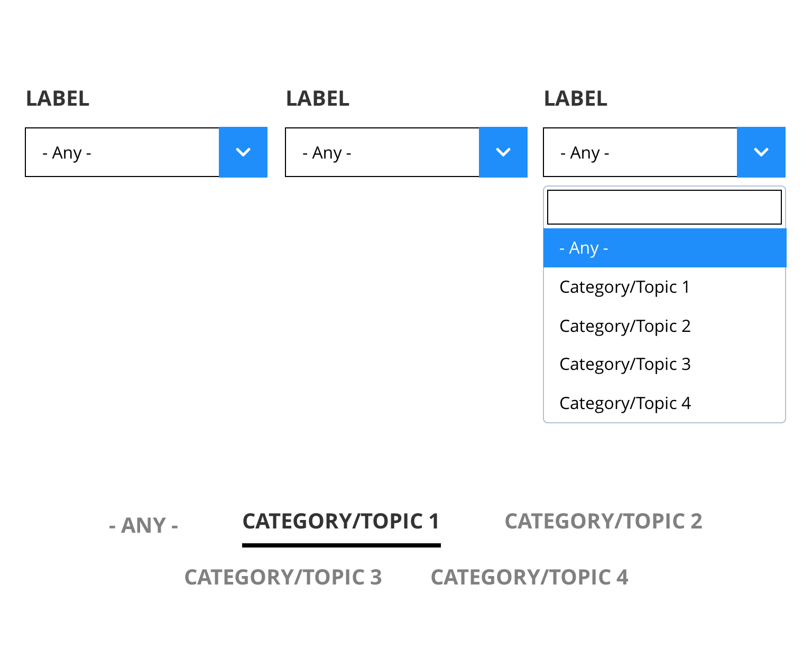Choose Category/Topic 3 from the dropdown list

pyautogui.click(x=665, y=364)
